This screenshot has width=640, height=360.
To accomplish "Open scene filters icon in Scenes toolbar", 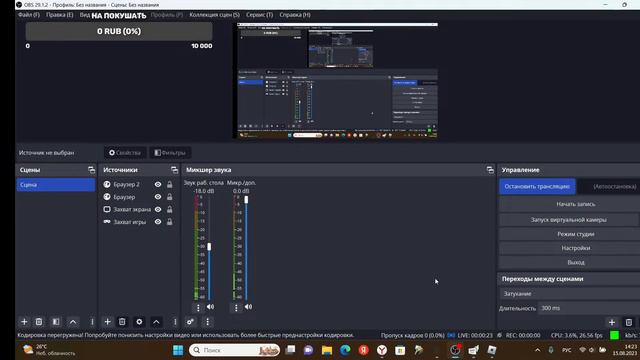I will (x=56, y=322).
